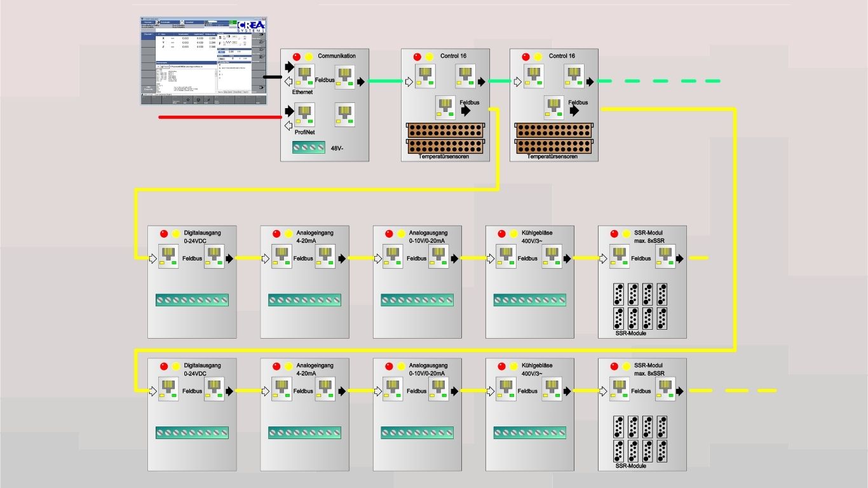This screenshot has width=868, height=488.
Task: Click the ProfiNet port on the Communikation module
Action: coord(305,115)
